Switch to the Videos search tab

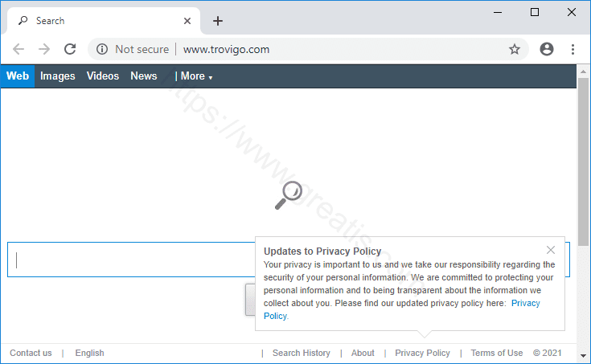pos(103,76)
